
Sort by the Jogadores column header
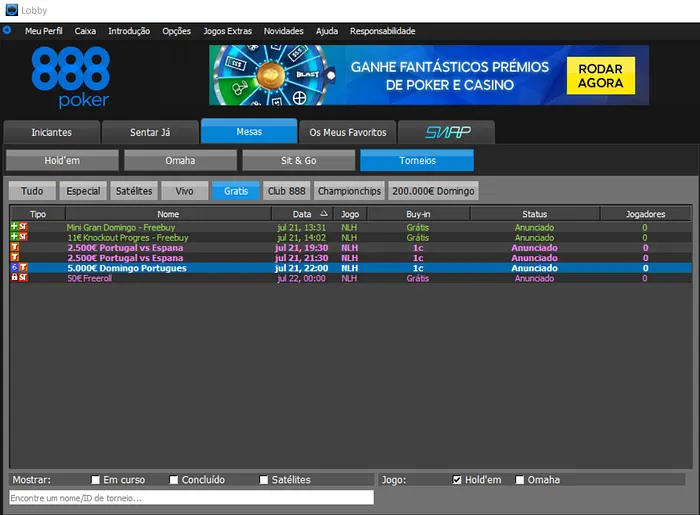[646, 214]
